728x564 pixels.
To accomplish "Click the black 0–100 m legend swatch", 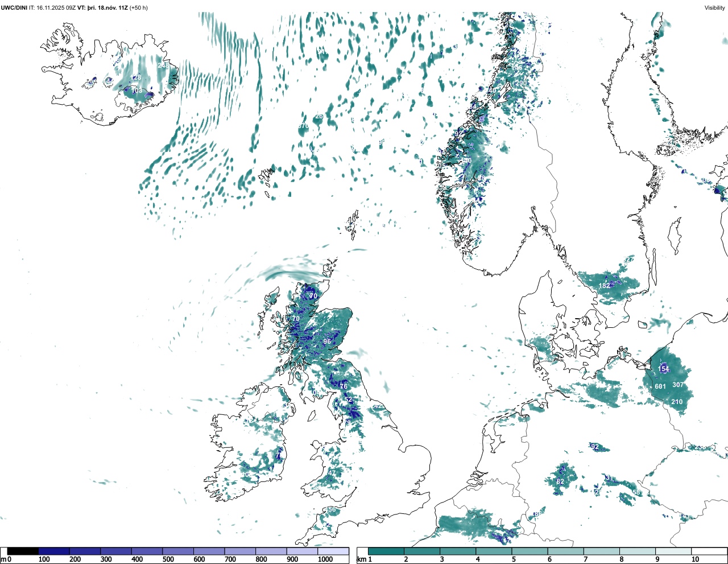I will 23,551.
